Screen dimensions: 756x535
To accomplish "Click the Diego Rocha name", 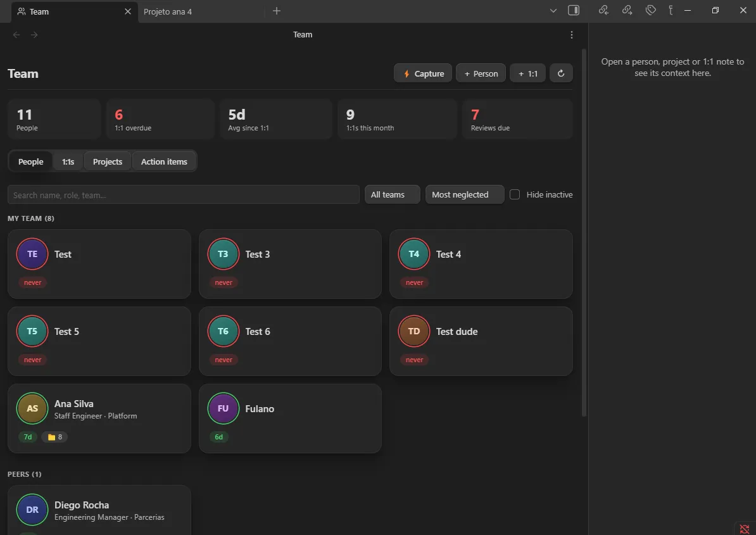I will click(x=82, y=505).
